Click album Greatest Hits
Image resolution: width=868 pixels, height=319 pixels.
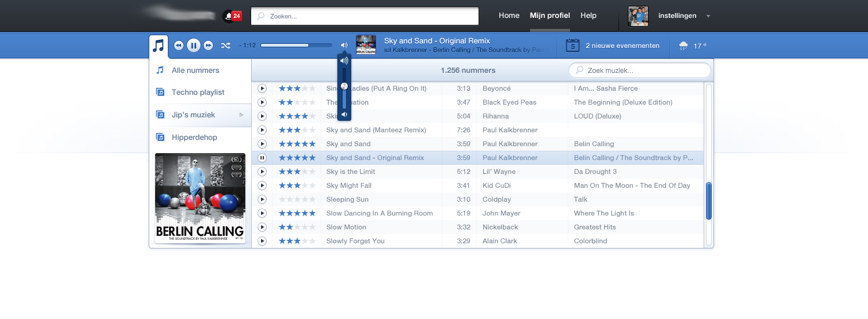pyautogui.click(x=595, y=227)
